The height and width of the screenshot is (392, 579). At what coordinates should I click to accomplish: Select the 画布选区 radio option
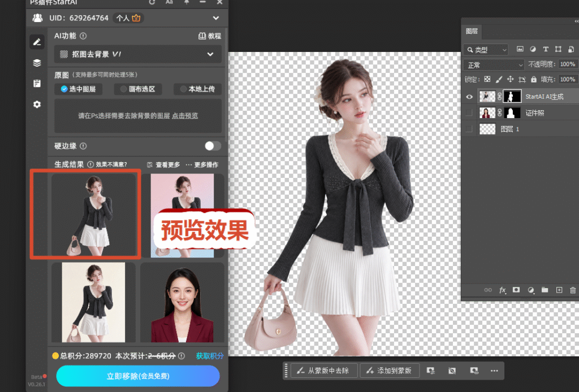pyautogui.click(x=138, y=89)
